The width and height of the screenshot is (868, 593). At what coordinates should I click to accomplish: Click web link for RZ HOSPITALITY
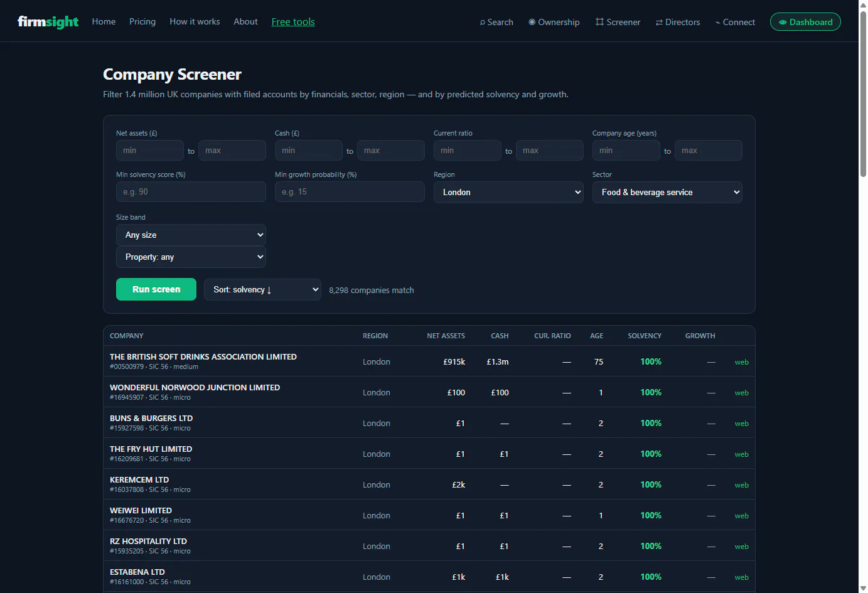click(741, 547)
